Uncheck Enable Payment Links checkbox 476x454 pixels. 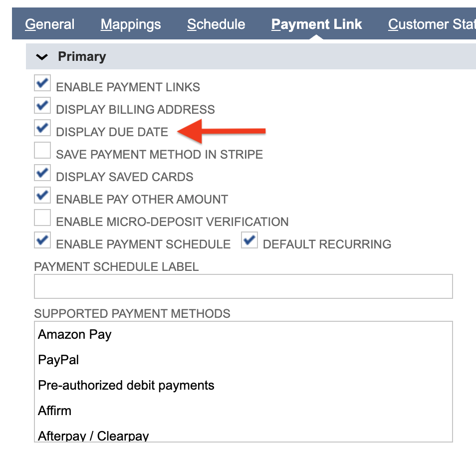pyautogui.click(x=42, y=83)
